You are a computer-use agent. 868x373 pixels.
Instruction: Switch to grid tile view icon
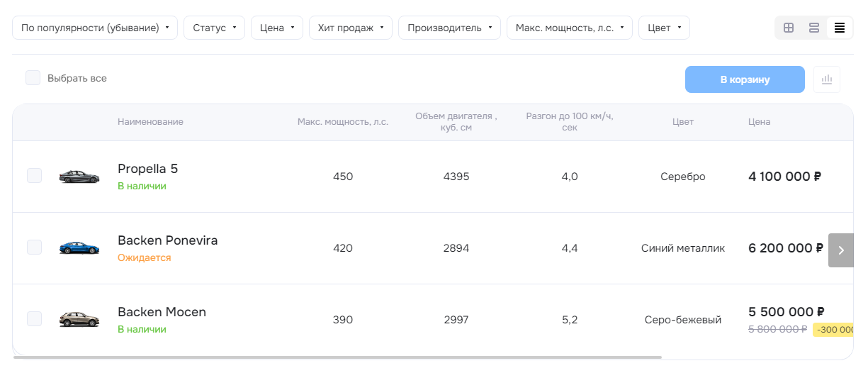point(789,28)
